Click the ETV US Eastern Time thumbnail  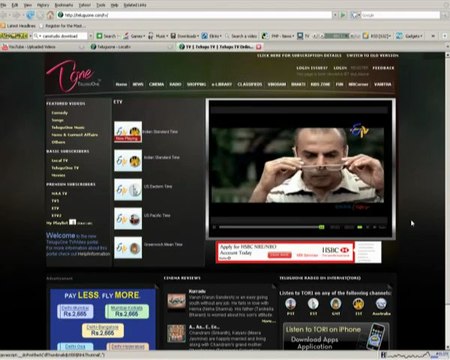pyautogui.click(x=128, y=190)
